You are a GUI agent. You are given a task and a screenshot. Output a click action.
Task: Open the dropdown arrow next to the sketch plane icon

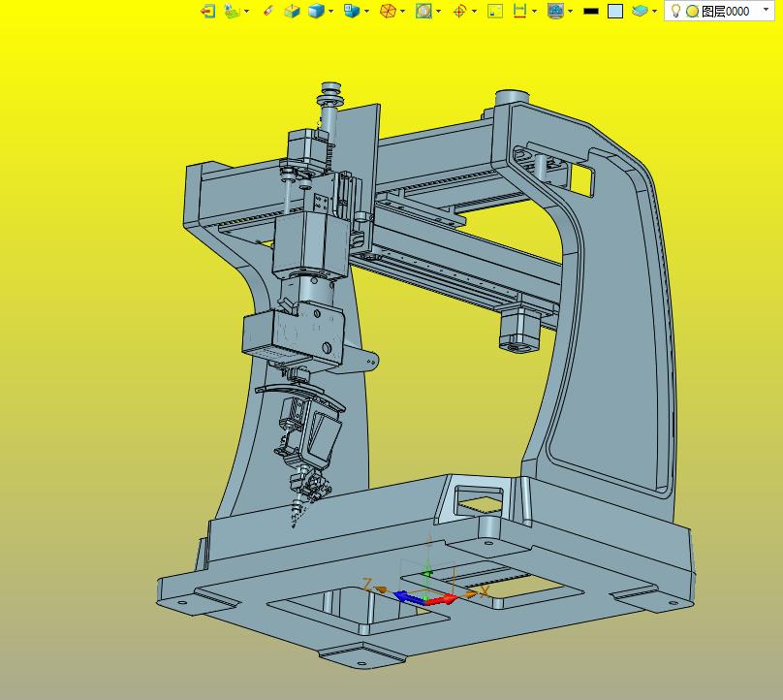point(246,11)
